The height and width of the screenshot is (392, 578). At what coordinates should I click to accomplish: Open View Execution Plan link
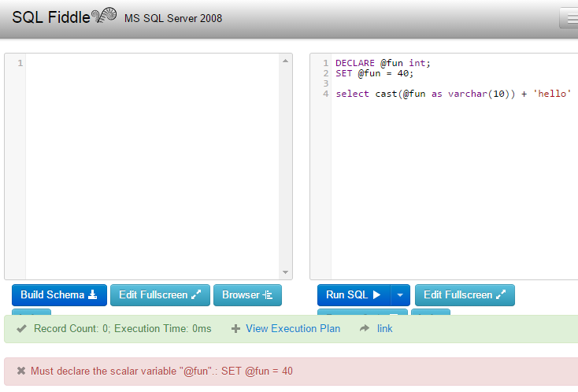point(293,328)
